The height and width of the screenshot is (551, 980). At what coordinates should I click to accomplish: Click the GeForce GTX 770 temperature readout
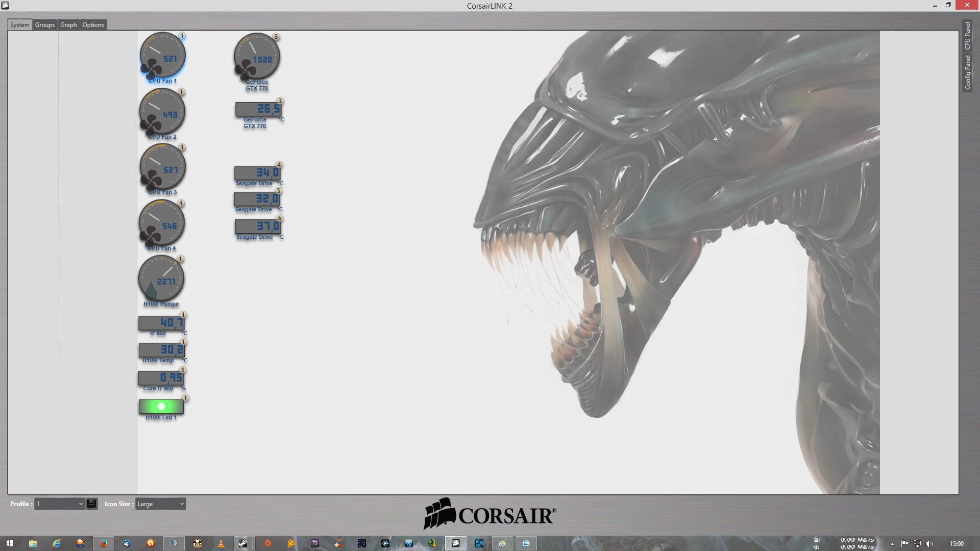[x=258, y=109]
